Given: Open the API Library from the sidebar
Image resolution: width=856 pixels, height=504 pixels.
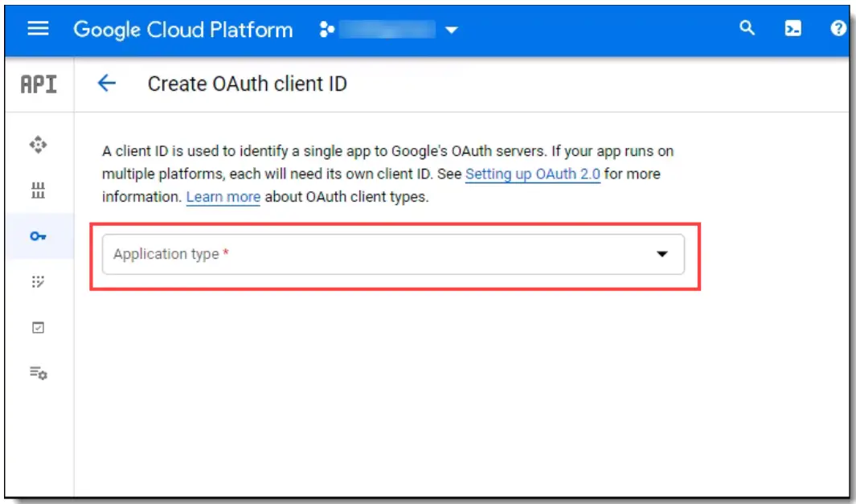Looking at the screenshot, I should (38, 191).
